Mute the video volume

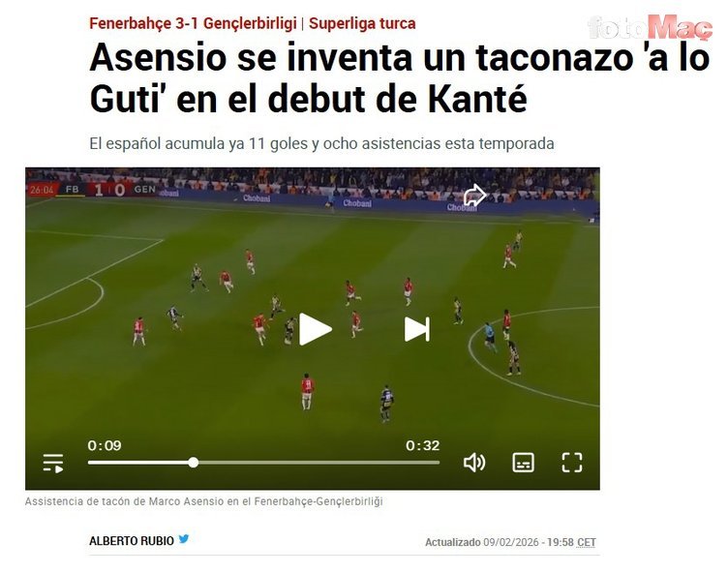(x=474, y=463)
